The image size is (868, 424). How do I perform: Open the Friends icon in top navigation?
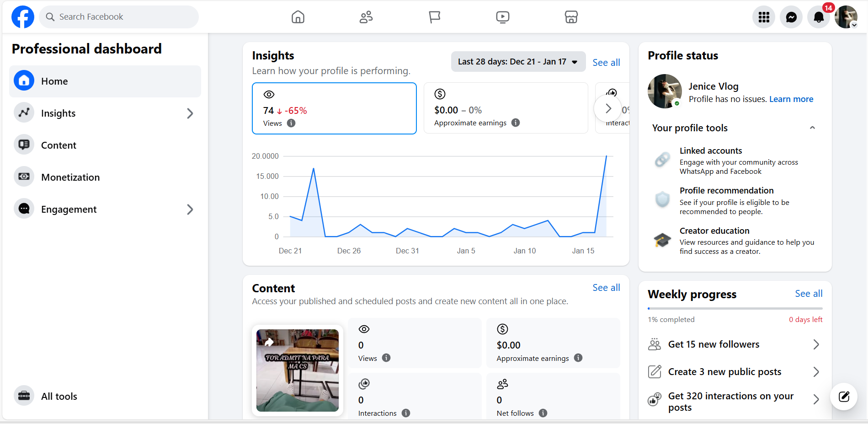[366, 17]
